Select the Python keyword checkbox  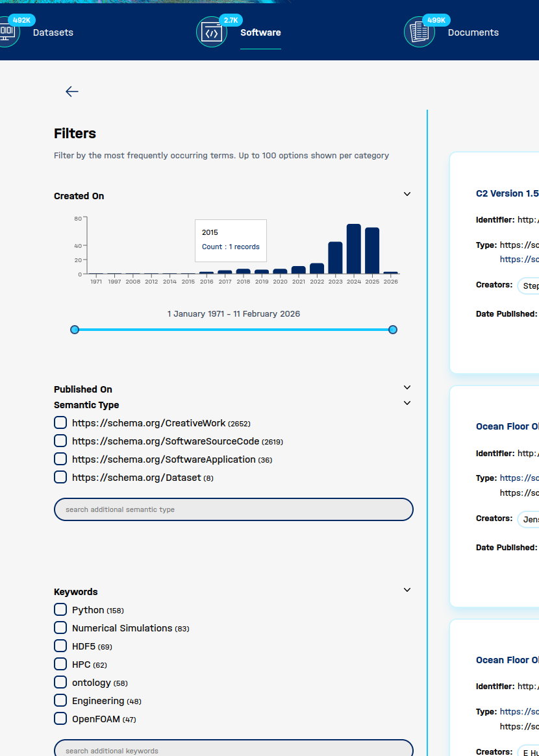[60, 609]
